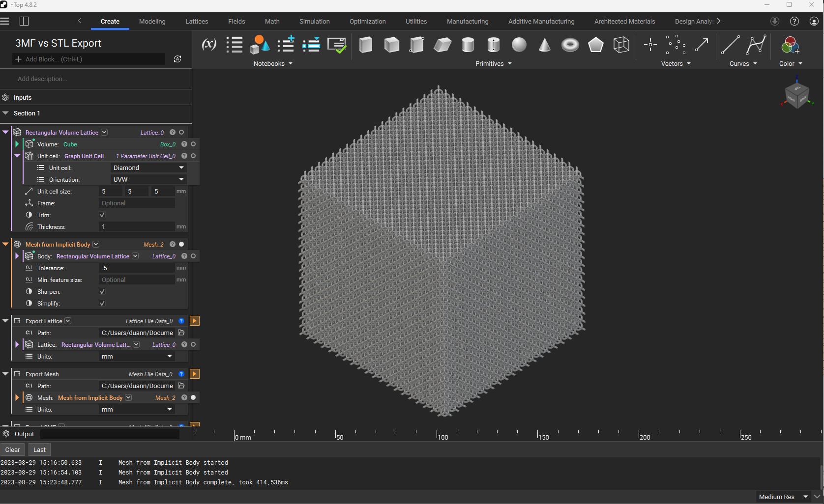Image resolution: width=824 pixels, height=504 pixels.
Task: Click the Cylinder primitive icon
Action: (468, 45)
